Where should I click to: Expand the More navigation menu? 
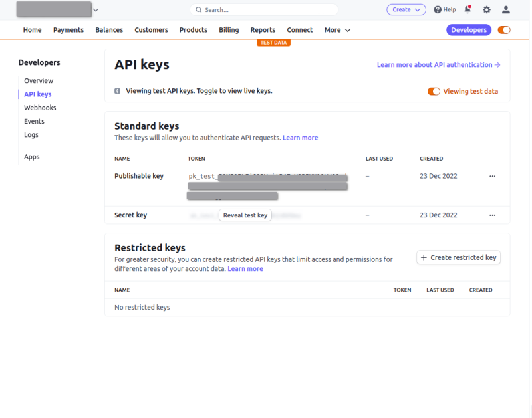[x=337, y=30]
